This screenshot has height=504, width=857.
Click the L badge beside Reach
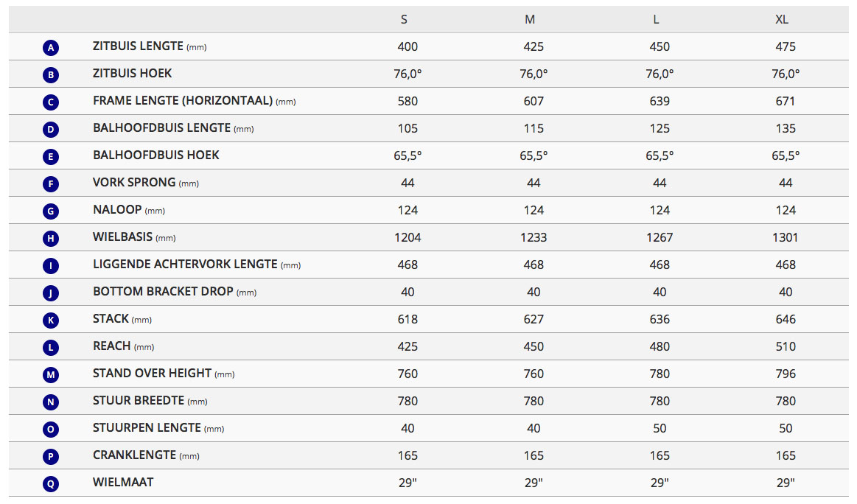tap(51, 348)
